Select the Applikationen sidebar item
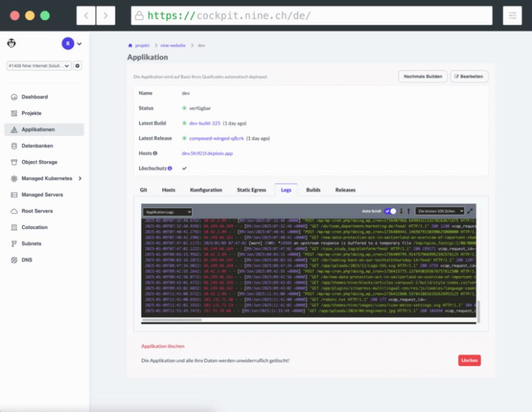532x412 pixels. click(44, 129)
